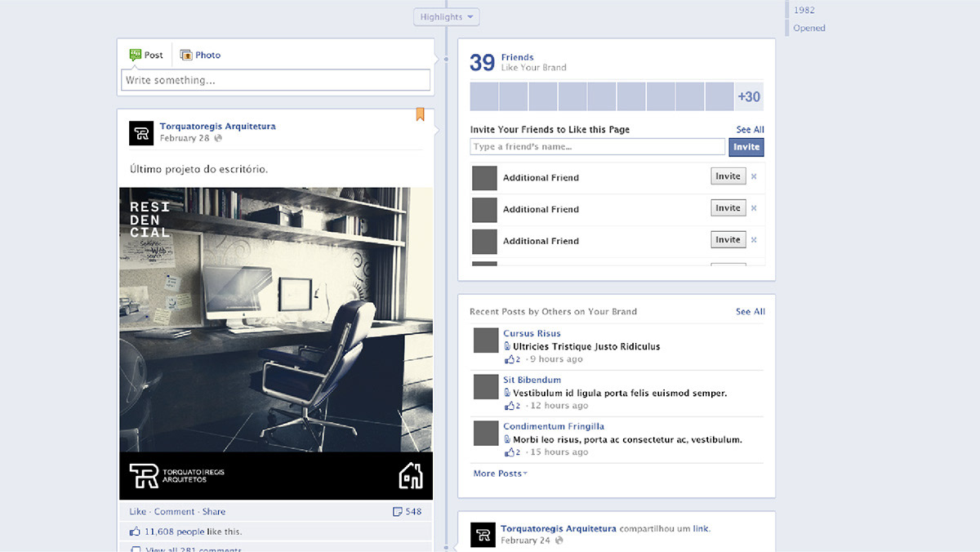Open the Residencial office project photo
The height and width of the screenshot is (552, 980).
(x=276, y=343)
